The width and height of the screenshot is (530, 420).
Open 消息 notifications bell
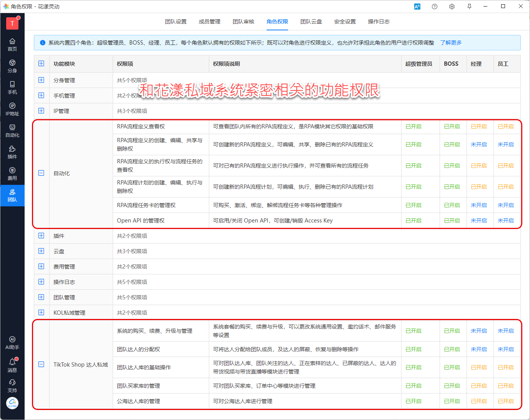point(12,365)
